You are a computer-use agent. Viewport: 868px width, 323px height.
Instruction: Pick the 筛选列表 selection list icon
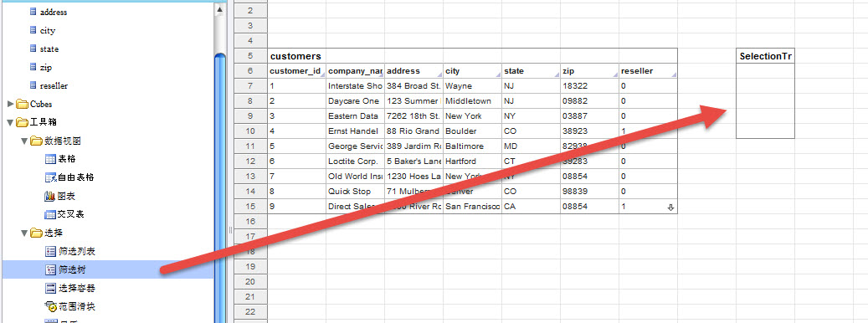coord(50,251)
